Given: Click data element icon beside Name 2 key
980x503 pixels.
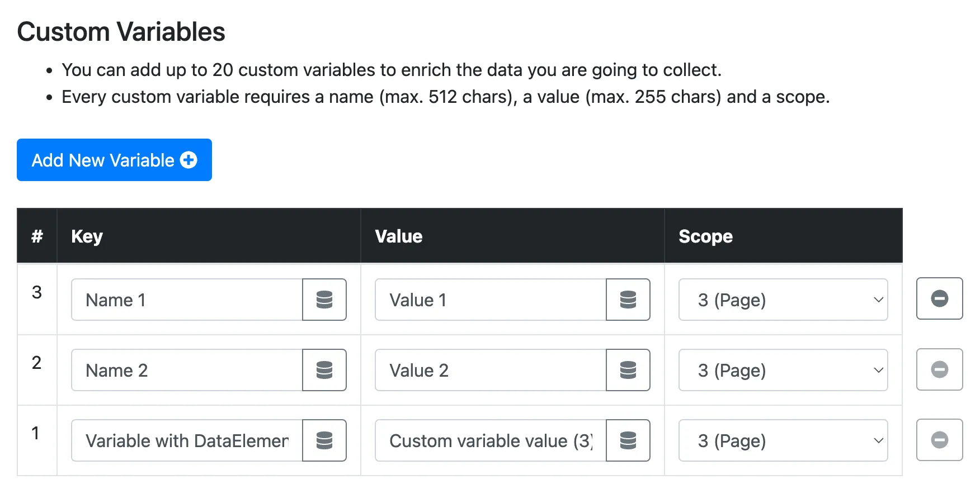Looking at the screenshot, I should pos(324,370).
